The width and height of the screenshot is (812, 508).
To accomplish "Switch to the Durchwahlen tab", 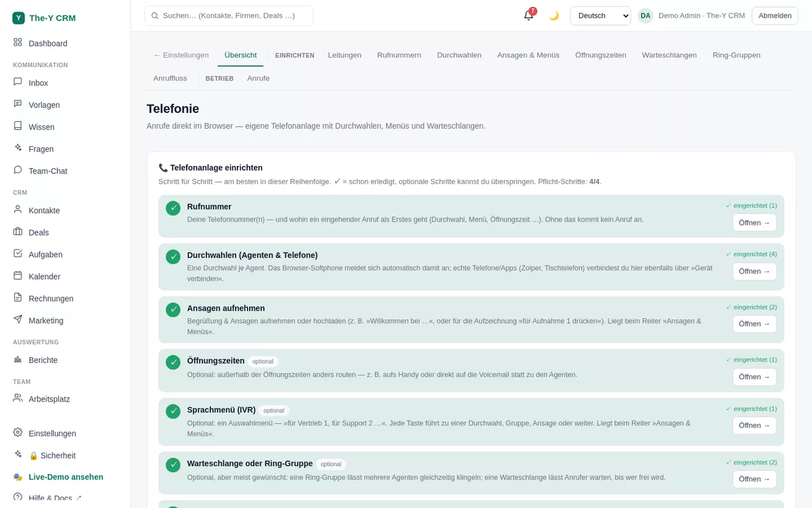I will click(459, 55).
